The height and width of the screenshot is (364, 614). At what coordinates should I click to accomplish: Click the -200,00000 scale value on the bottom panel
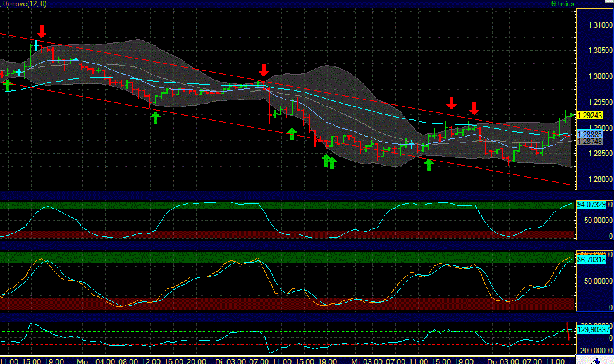click(x=593, y=351)
